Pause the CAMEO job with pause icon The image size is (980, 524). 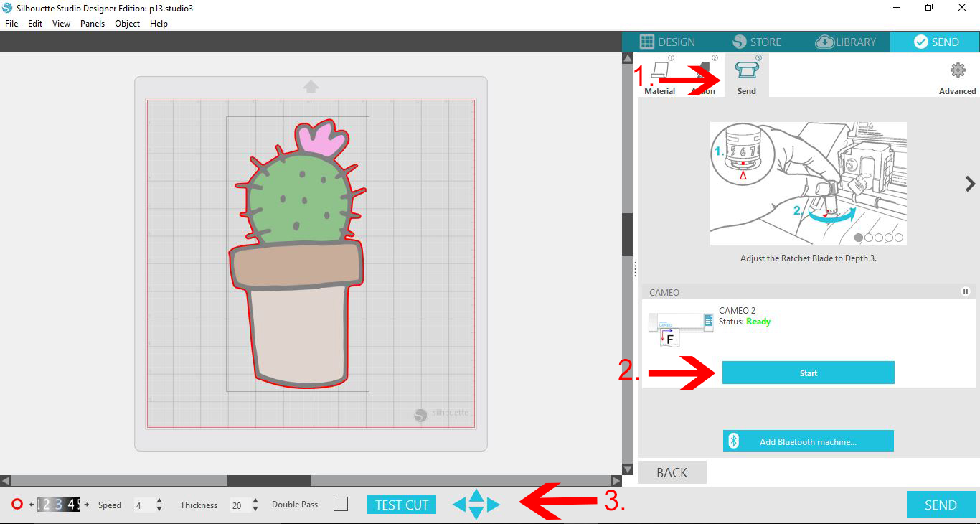(x=966, y=291)
